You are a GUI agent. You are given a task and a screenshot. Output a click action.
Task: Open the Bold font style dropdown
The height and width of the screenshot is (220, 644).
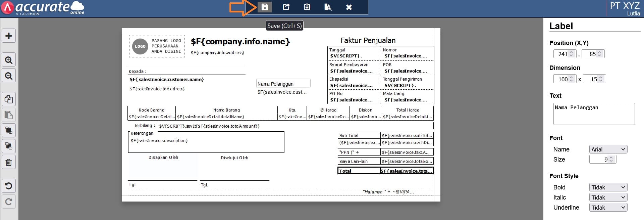point(608,187)
